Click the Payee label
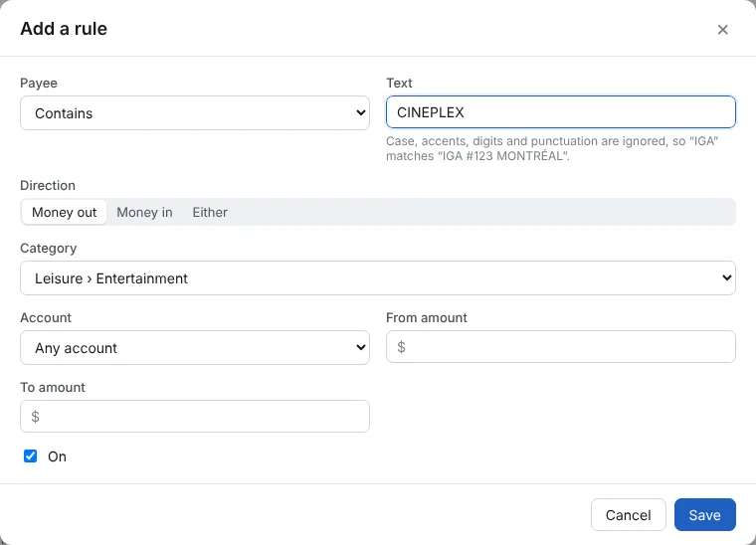 pyautogui.click(x=39, y=84)
